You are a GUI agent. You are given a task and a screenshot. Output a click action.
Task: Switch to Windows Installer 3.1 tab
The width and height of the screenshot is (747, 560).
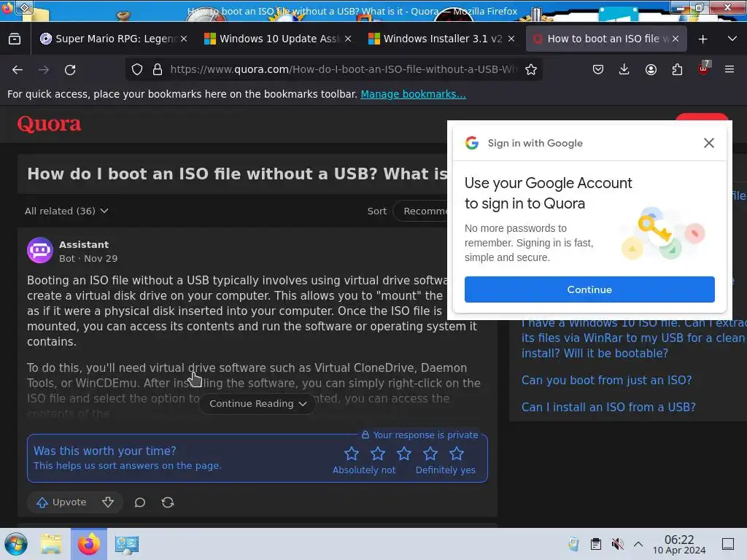443,39
